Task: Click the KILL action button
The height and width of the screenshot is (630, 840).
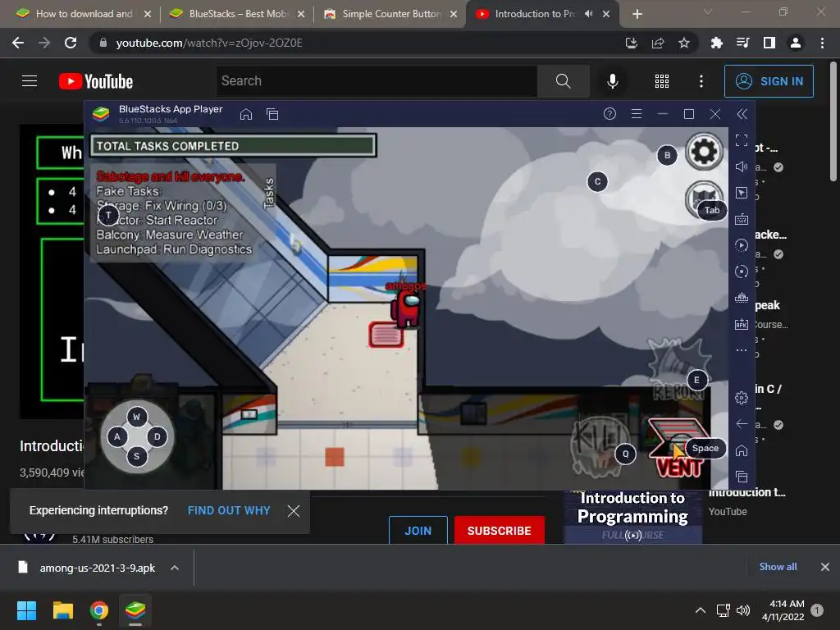Action: pyautogui.click(x=598, y=445)
